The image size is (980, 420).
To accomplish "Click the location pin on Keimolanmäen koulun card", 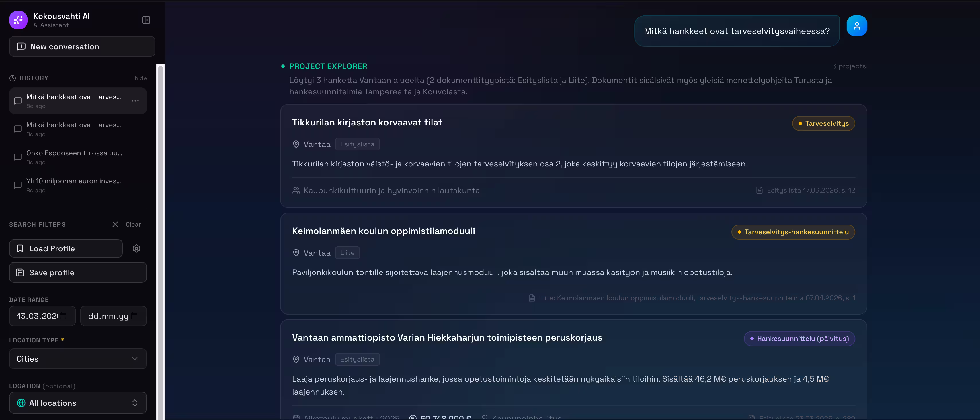I will coord(296,252).
